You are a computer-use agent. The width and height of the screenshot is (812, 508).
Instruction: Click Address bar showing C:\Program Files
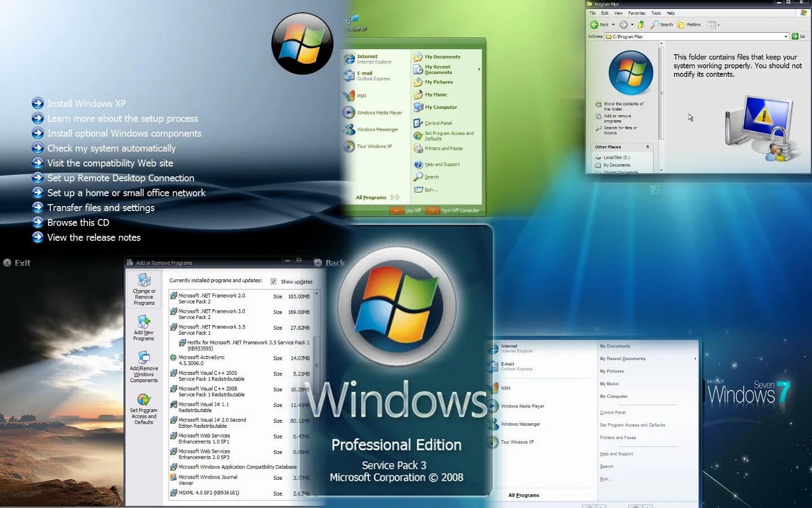tap(696, 37)
